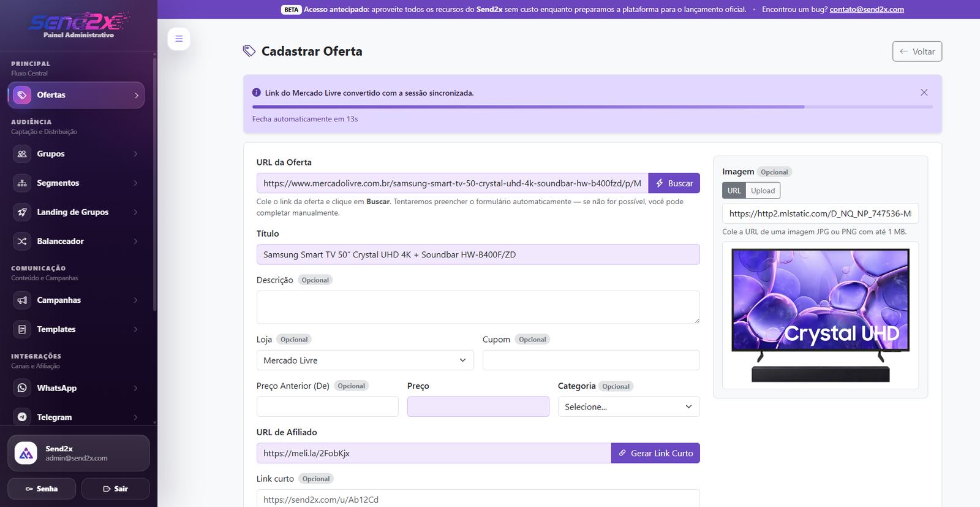Toggle sidebar with the hamburger menu icon
This screenshot has height=507, width=980.
coord(179,39)
